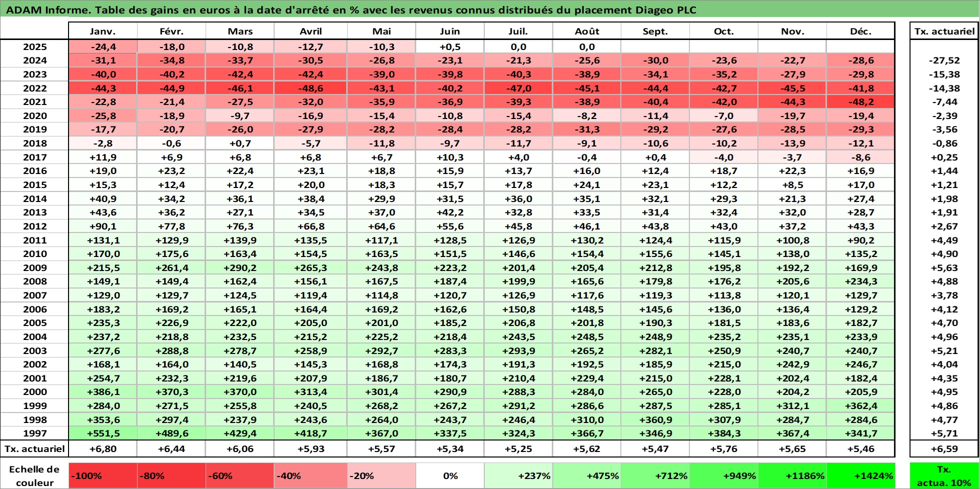Select cell +312,1 in 1999 row
The width and height of the screenshot is (980, 489).
tap(792, 405)
